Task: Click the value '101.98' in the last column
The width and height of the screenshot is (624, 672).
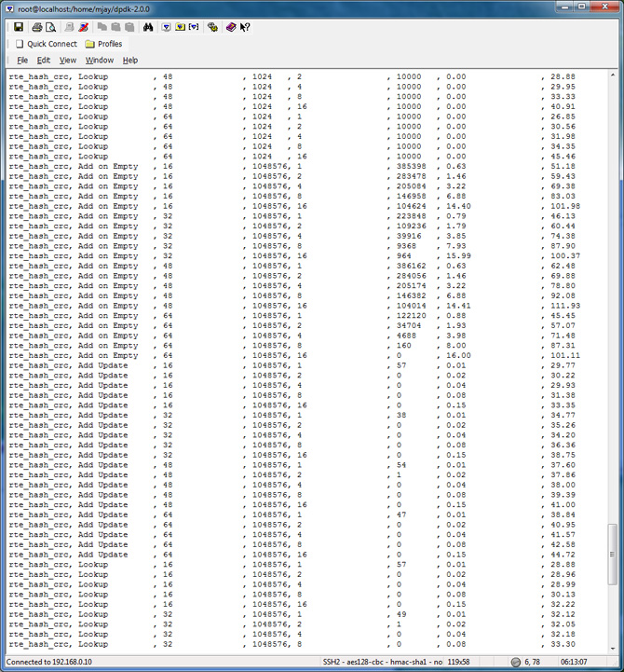Action: click(565, 206)
